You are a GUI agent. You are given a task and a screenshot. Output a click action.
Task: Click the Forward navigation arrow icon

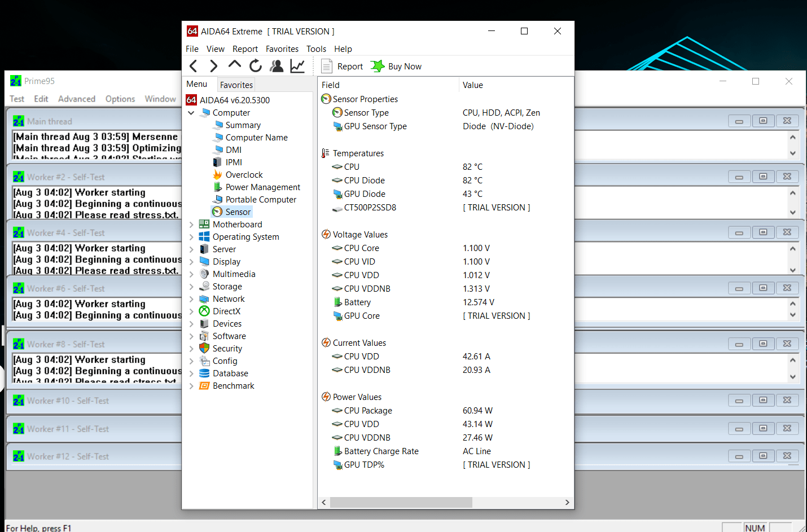pos(213,67)
